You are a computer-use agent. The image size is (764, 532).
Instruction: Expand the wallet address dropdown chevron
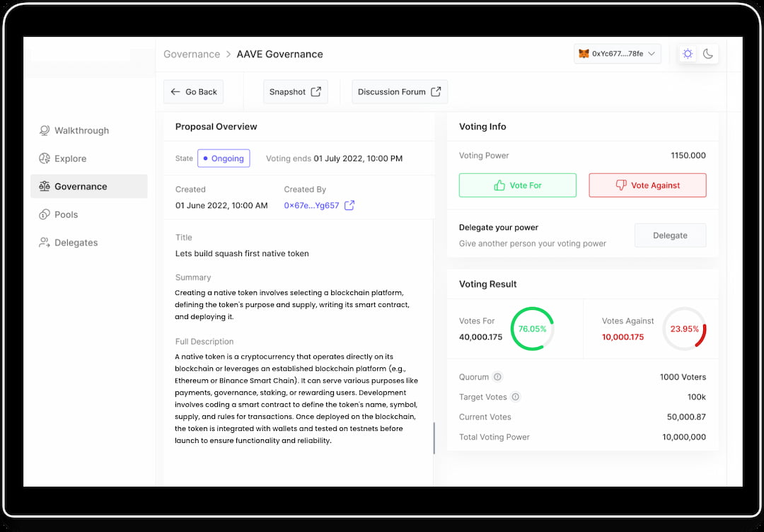coord(652,54)
